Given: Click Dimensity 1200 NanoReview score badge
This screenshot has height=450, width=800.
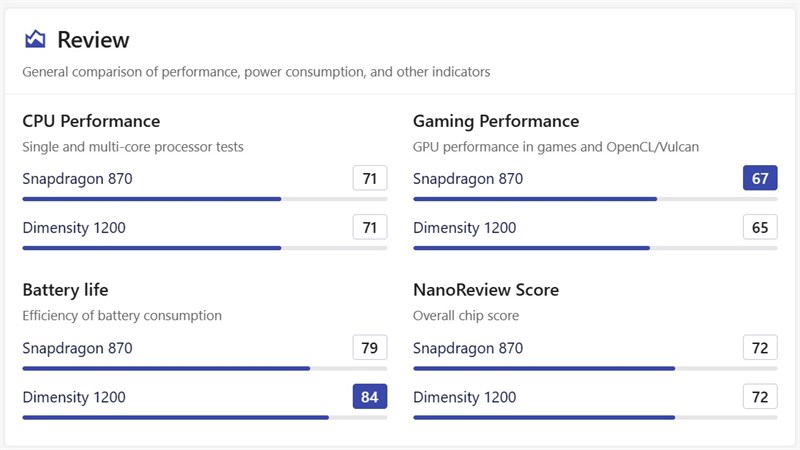Looking at the screenshot, I should [x=760, y=397].
